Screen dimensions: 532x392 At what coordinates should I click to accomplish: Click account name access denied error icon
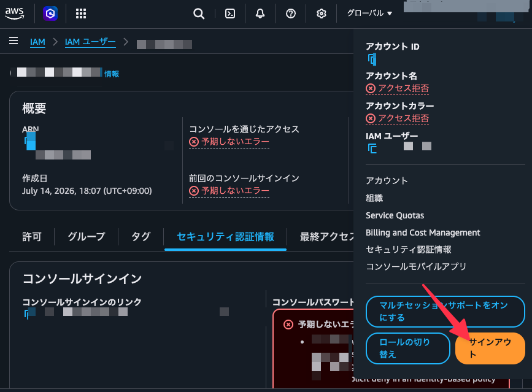(371, 88)
